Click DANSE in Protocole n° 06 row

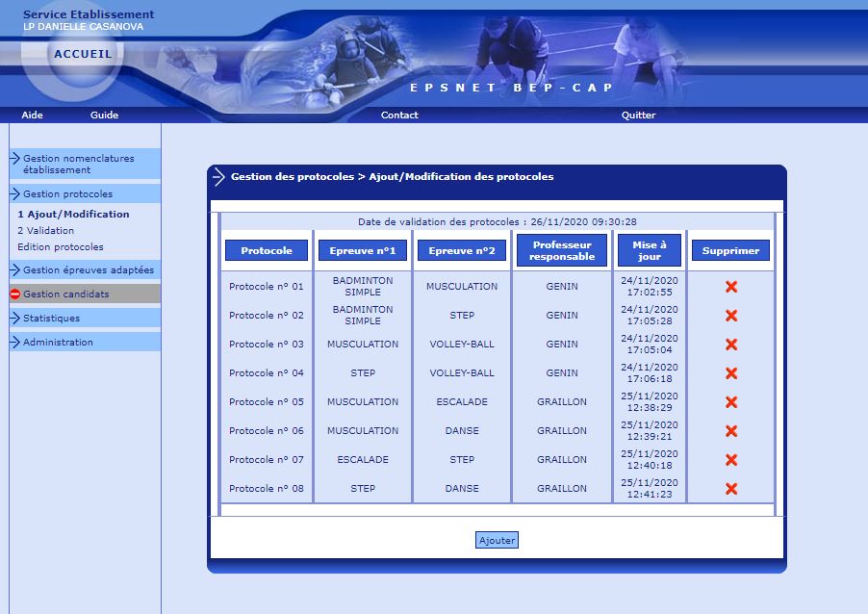(462, 431)
